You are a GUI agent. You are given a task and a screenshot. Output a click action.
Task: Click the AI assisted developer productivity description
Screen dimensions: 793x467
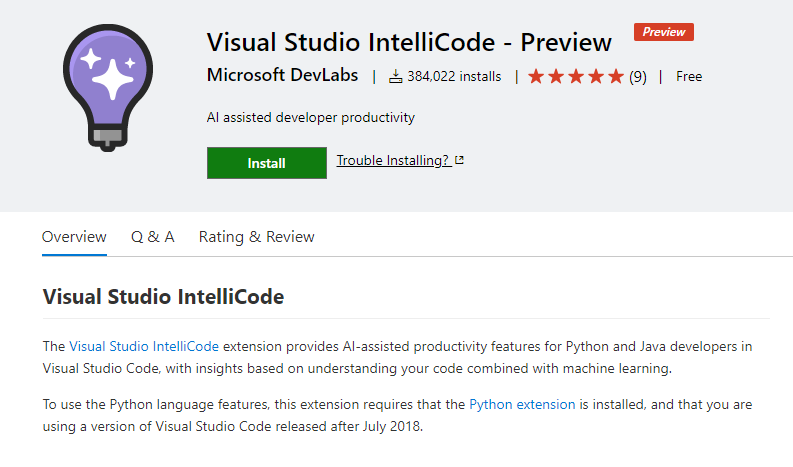pyautogui.click(x=311, y=117)
